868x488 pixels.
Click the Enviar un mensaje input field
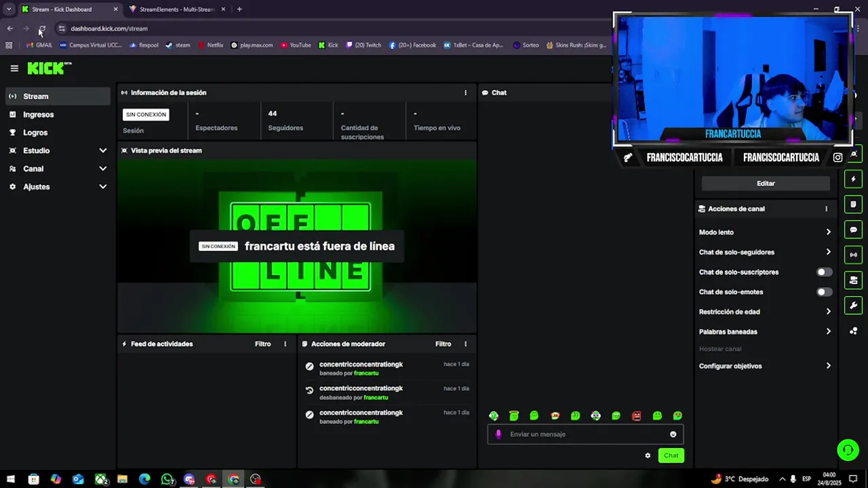coord(585,434)
